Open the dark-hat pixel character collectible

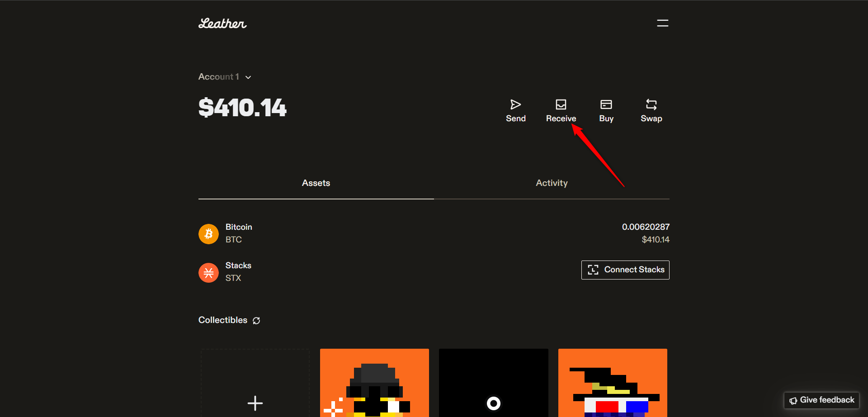(x=374, y=383)
